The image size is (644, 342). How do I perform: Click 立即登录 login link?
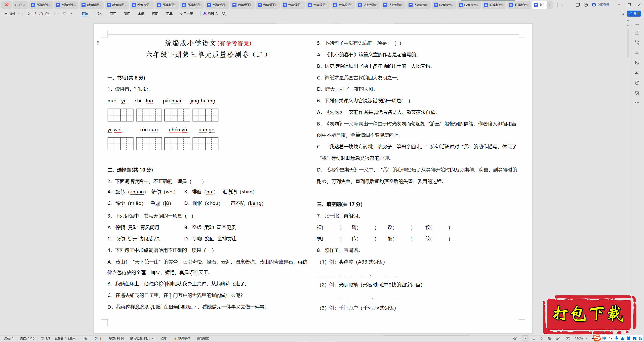(x=601, y=5)
